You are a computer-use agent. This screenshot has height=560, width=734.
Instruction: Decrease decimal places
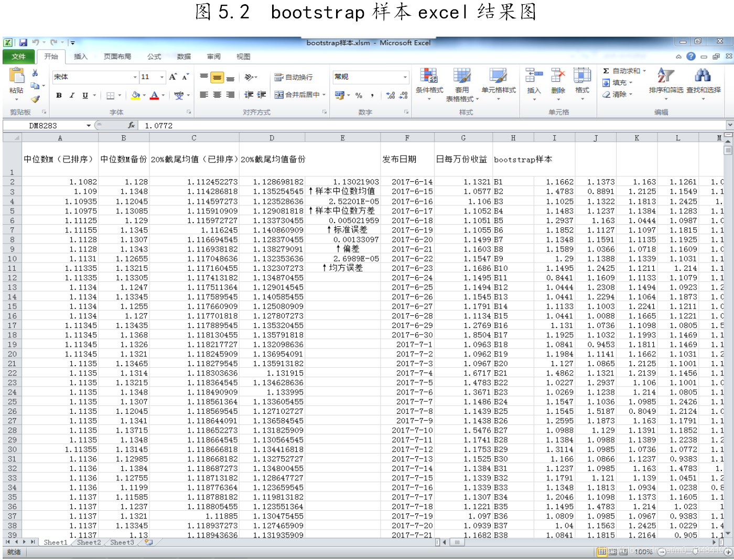tap(403, 95)
